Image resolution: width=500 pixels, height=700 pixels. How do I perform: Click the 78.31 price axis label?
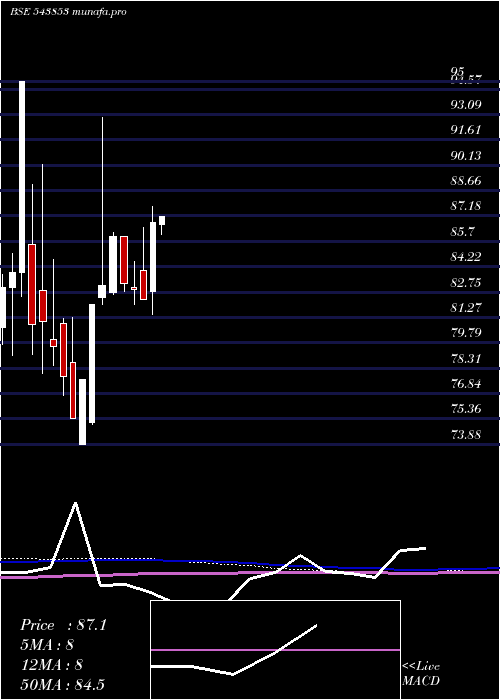point(466,358)
